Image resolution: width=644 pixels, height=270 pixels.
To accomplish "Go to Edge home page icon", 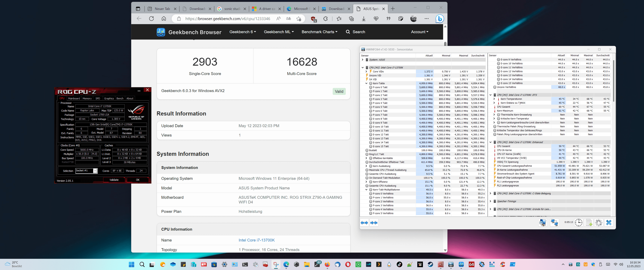I will pyautogui.click(x=164, y=19).
